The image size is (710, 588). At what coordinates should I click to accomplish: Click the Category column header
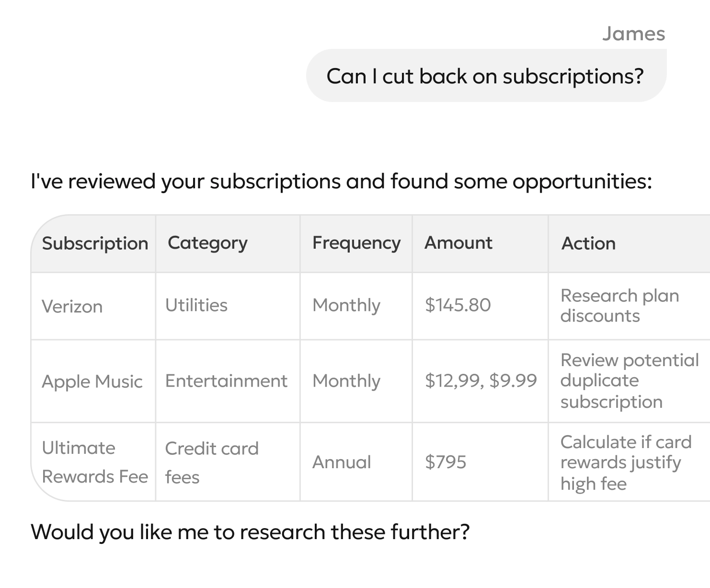coord(207,243)
